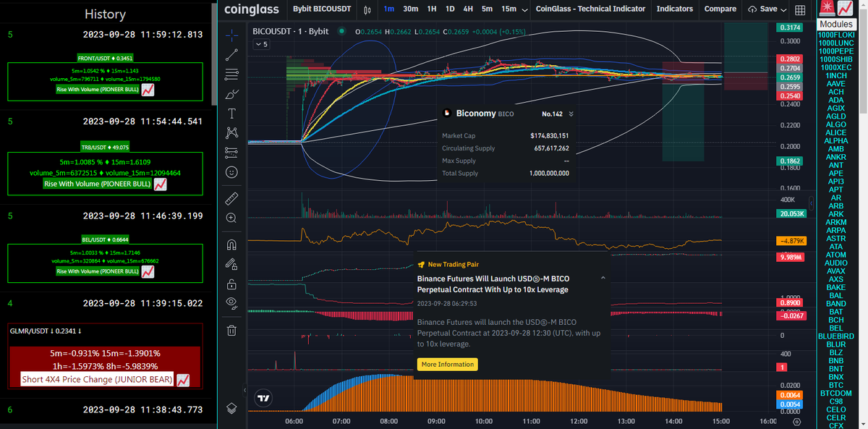Viewport: 868px width, 429px height.
Task: Click Short 4X4 Price Change (JUNIOR BEAR) label
Action: point(97,380)
